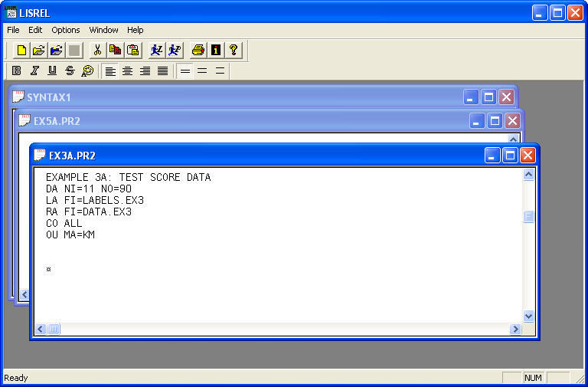The height and width of the screenshot is (387, 588).
Task: Center align the text
Action: pos(128,71)
